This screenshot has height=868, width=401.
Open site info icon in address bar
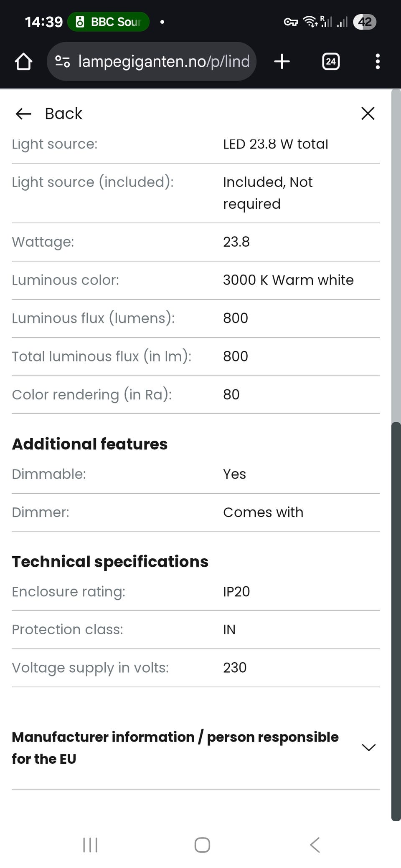click(x=63, y=61)
